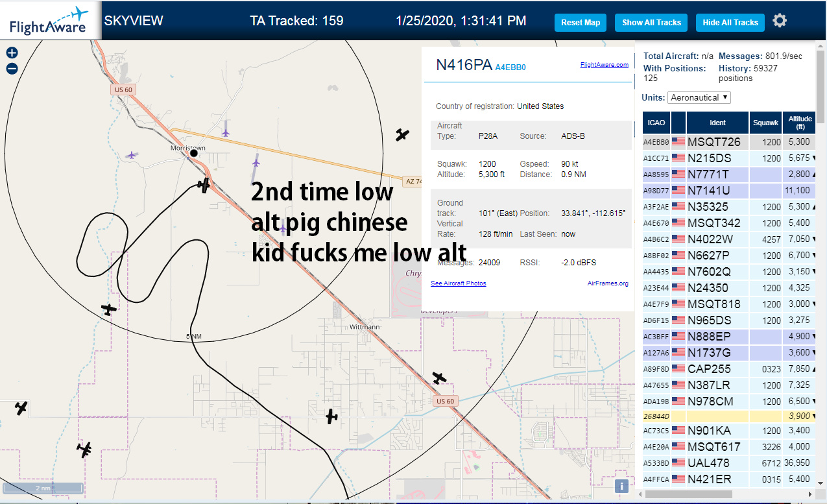Select the purple aircraft icon west of Morristown

click(132, 155)
